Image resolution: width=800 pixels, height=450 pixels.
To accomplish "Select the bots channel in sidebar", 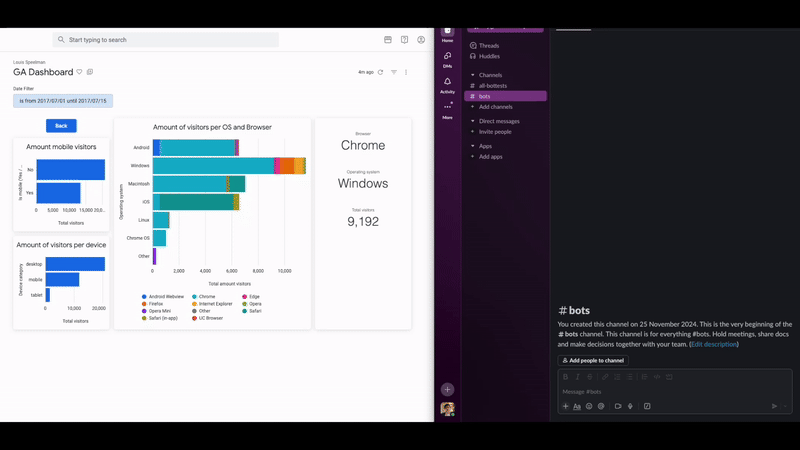I will point(505,96).
